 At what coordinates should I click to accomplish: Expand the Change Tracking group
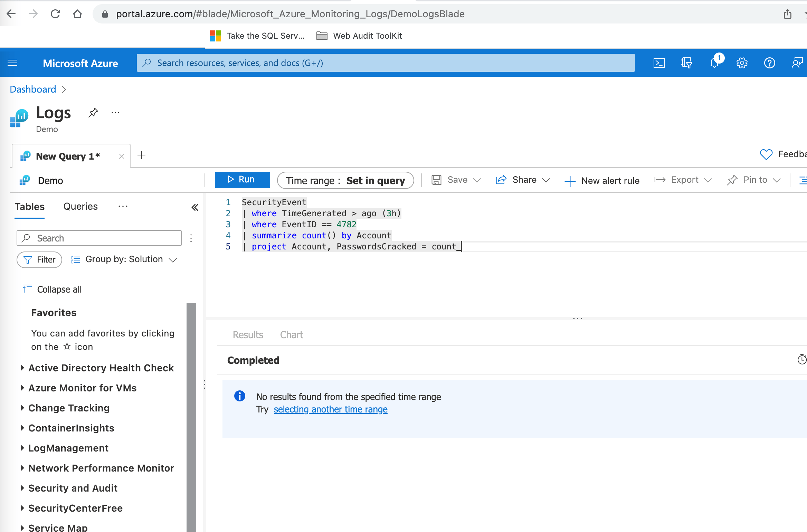[x=69, y=408]
